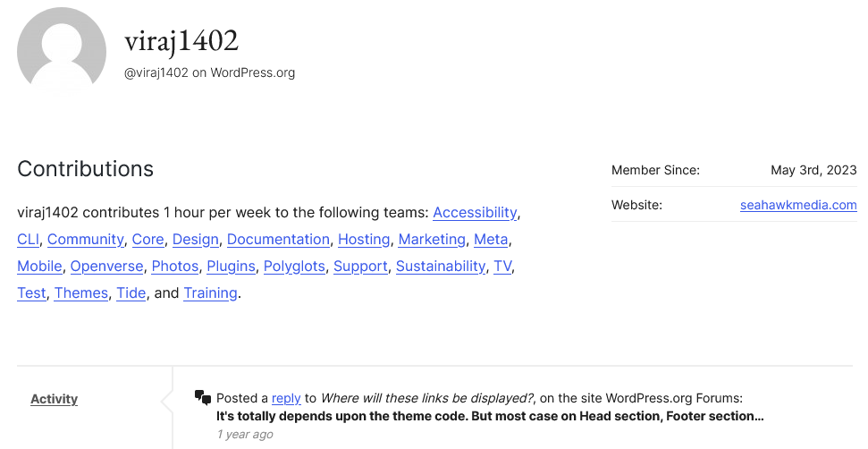The height and width of the screenshot is (449, 868).
Task: Select the Marketing team link
Action: (x=432, y=239)
